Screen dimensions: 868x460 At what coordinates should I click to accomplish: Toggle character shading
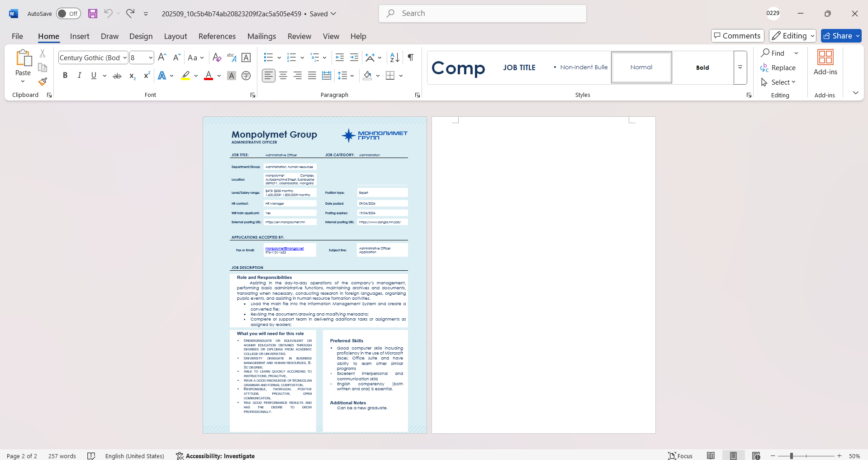(x=232, y=76)
